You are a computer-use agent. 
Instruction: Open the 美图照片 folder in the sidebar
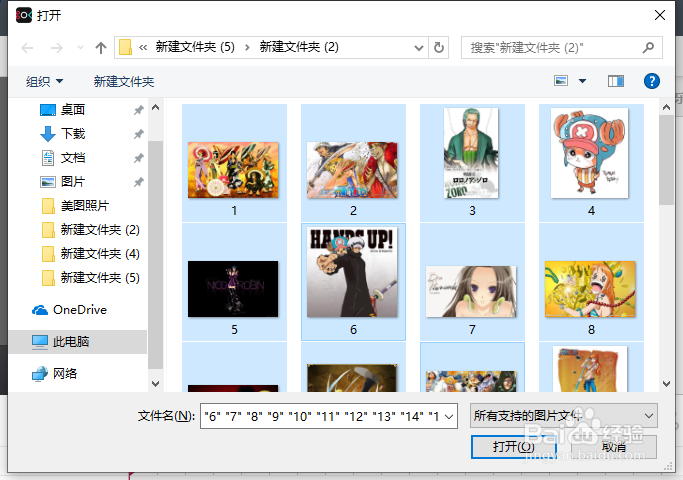(84, 206)
